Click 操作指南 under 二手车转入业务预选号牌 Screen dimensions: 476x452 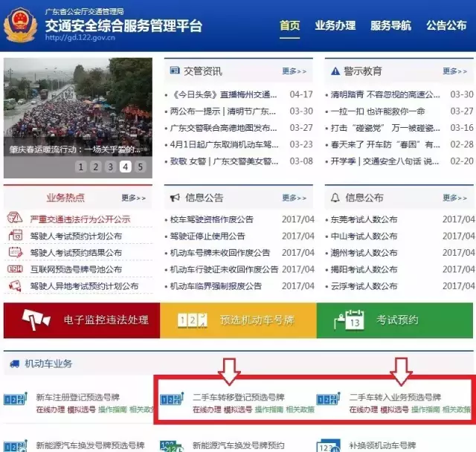click(x=425, y=410)
